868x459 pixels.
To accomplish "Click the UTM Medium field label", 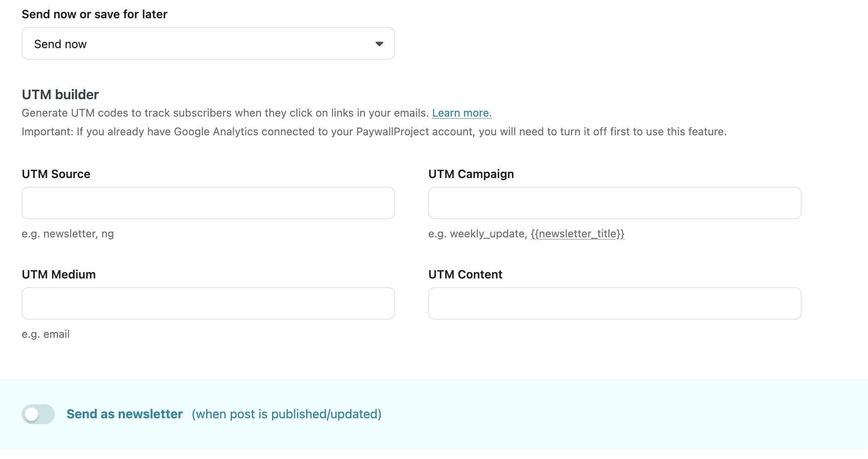I will click(x=59, y=274).
